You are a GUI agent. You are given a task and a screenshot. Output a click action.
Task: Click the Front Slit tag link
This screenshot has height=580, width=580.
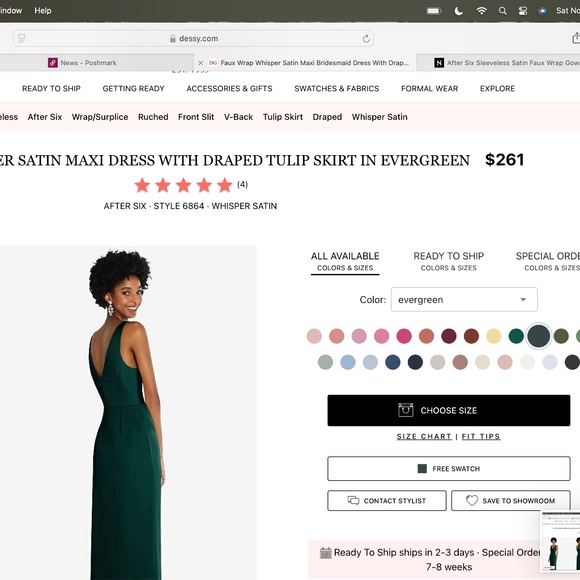point(196,117)
